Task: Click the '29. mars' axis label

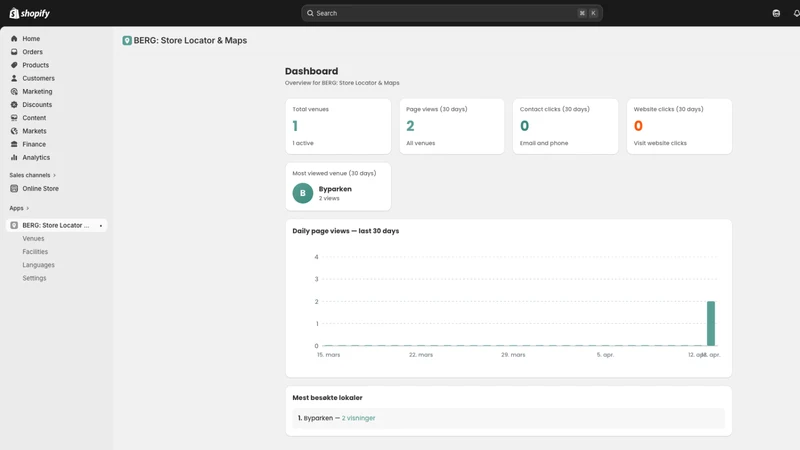Action: (513, 355)
